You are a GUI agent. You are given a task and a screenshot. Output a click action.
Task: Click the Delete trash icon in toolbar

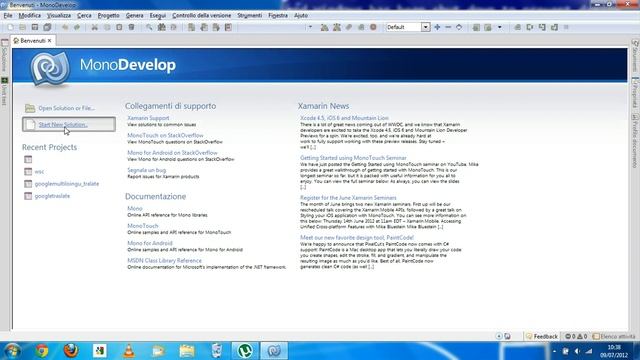coord(131,27)
